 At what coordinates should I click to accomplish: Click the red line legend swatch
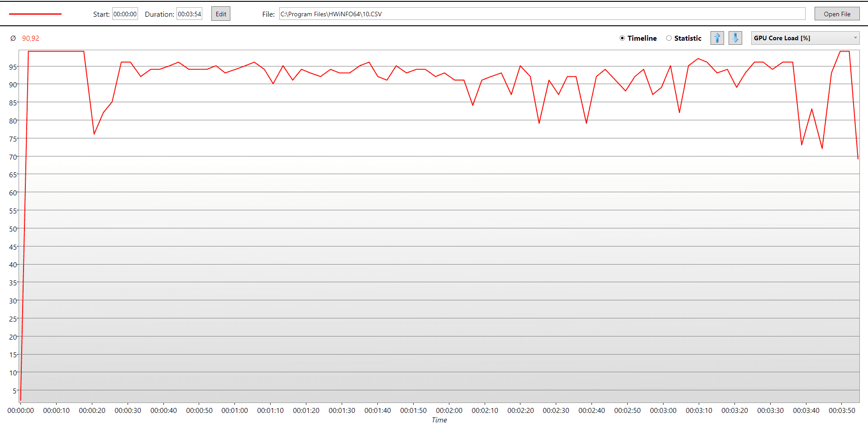point(35,14)
